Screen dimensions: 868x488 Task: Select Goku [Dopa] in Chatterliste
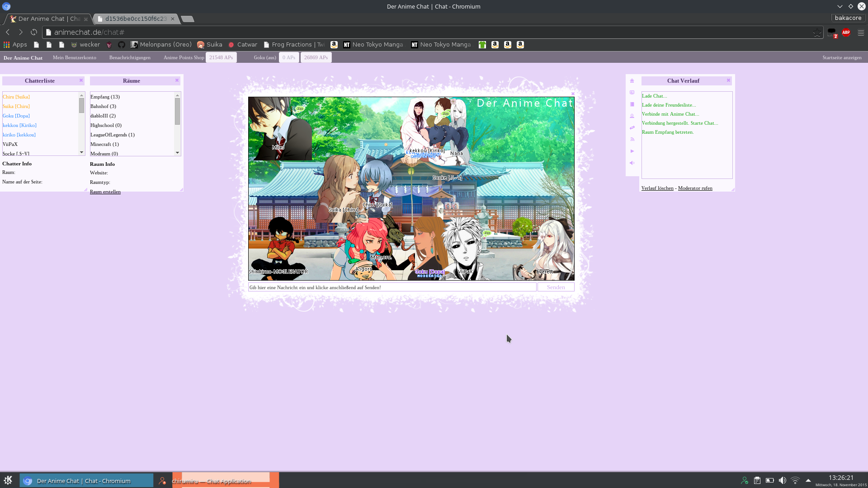[16, 116]
